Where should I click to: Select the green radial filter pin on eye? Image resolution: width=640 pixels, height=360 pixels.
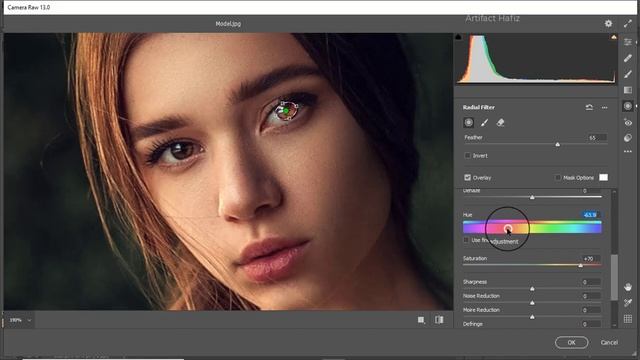[287, 110]
